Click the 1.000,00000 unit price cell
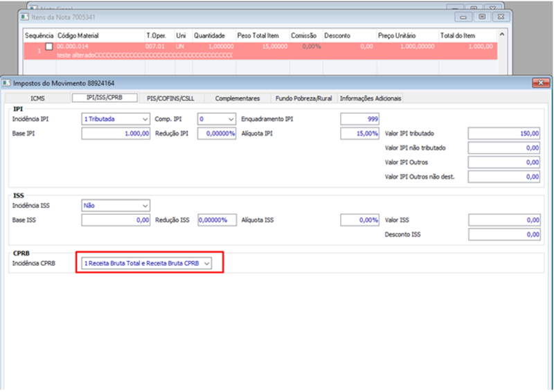Screen dimensions: 554x392 418,46
